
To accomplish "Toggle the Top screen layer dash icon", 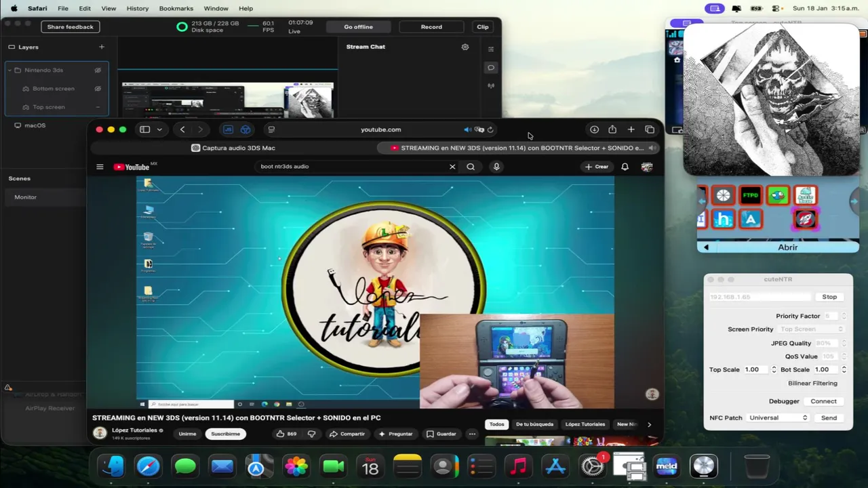I will pyautogui.click(x=98, y=107).
